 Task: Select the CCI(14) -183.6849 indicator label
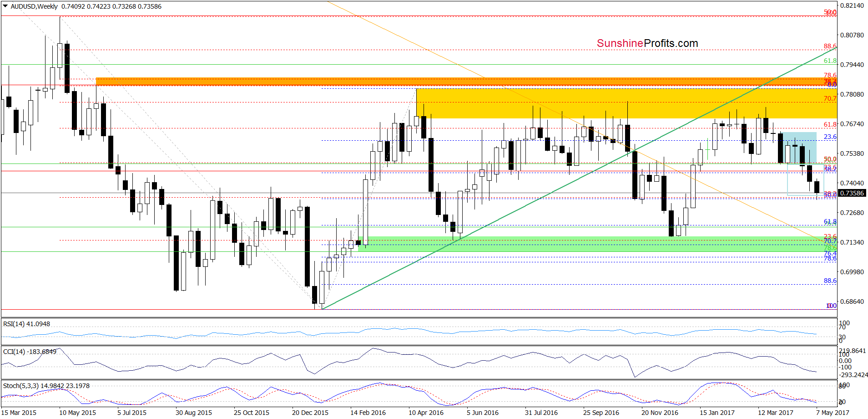coord(30,352)
